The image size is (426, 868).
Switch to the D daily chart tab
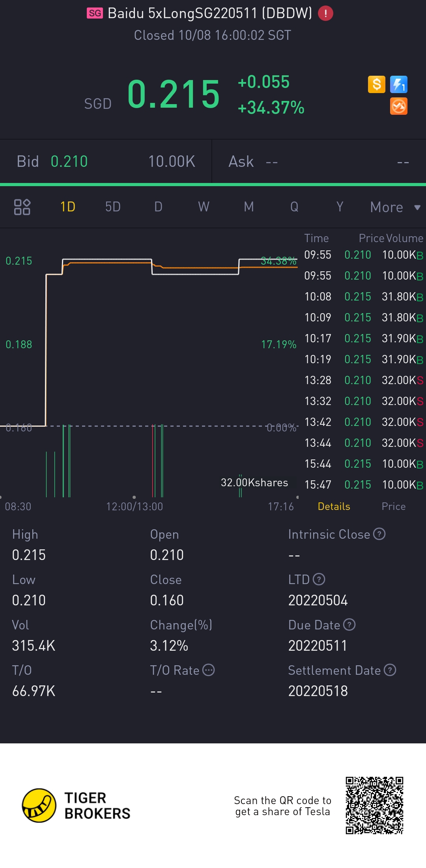(x=158, y=207)
